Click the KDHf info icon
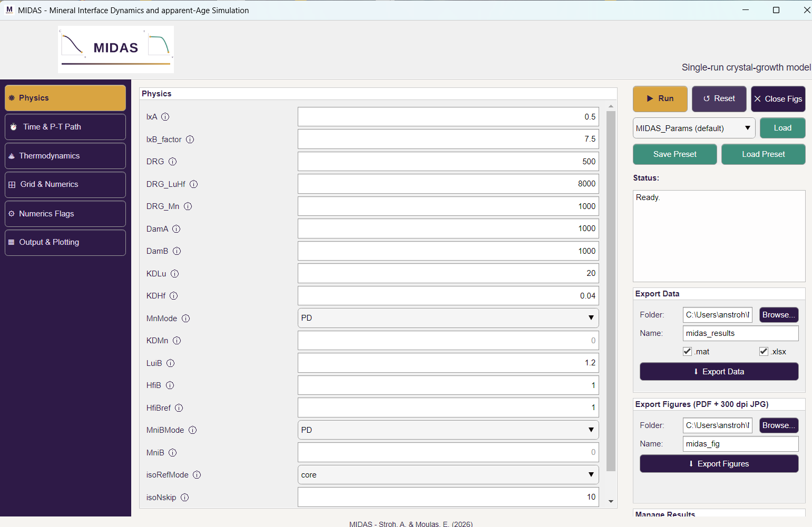This screenshot has width=812, height=527. click(x=173, y=296)
